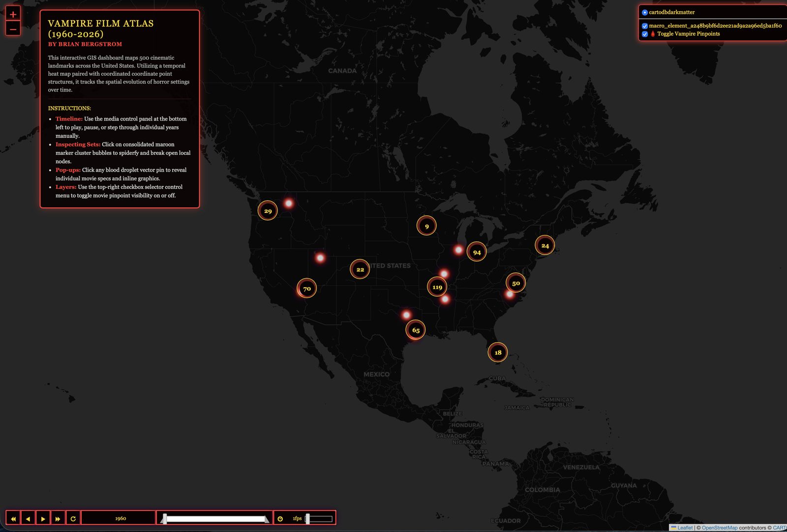Screen dimensions: 787x532
Task: Play the timeline animation
Action: coord(43,518)
